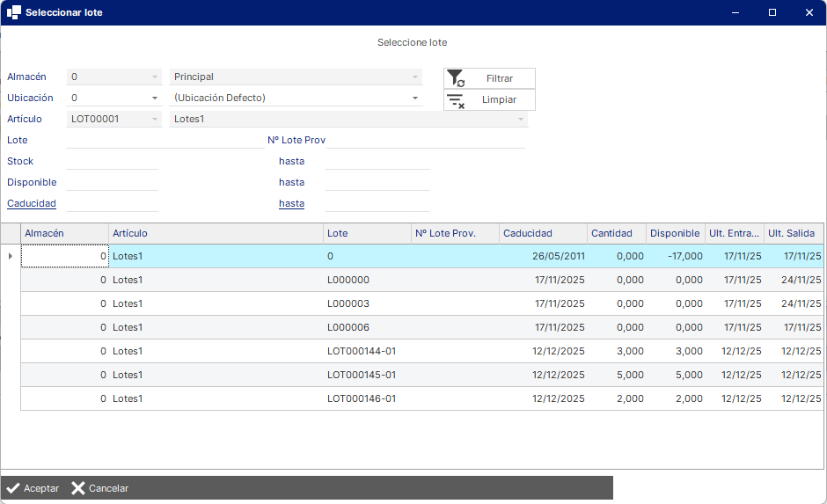Screen dimensions: 827x504
Task: Select the row with lot LOT000145-01
Action: [x=422, y=375]
